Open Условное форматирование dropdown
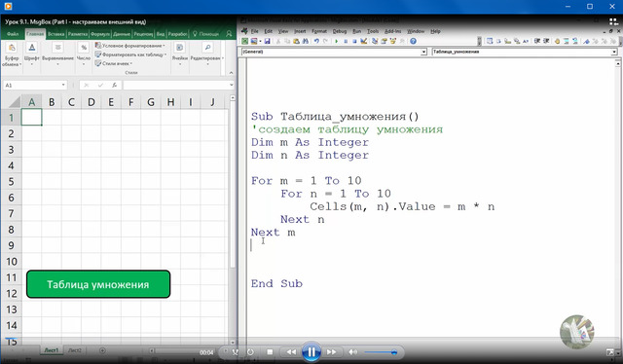 click(129, 46)
